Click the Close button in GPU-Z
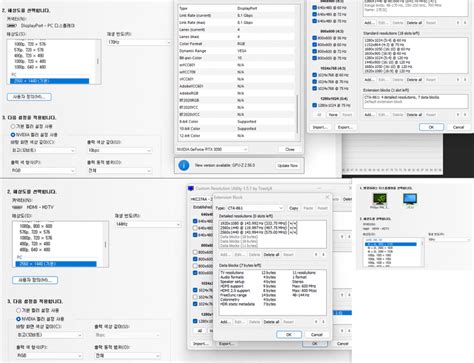The height and width of the screenshot is (363, 474). pos(290,149)
